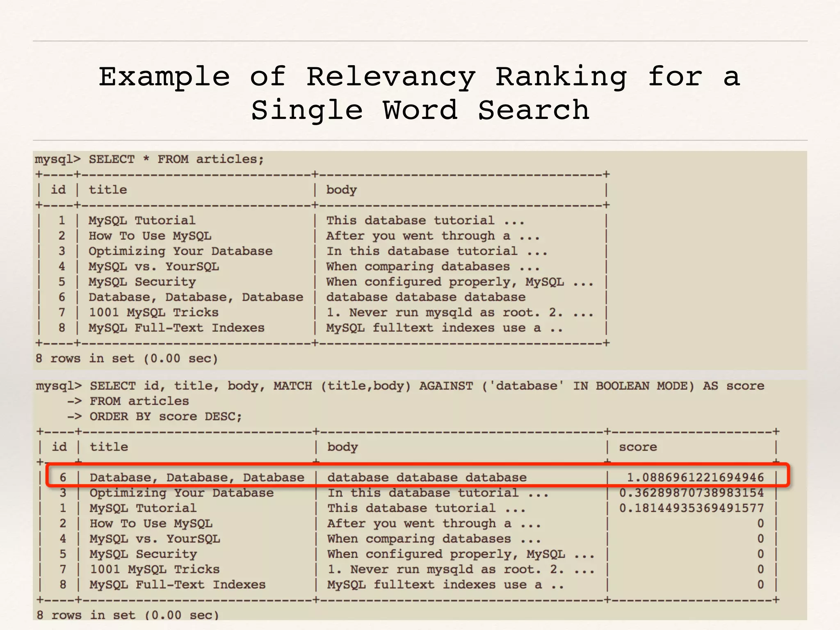840x630 pixels.
Task: Click score 0 in the 'How To Use MySQL' row
Action: tap(760, 523)
